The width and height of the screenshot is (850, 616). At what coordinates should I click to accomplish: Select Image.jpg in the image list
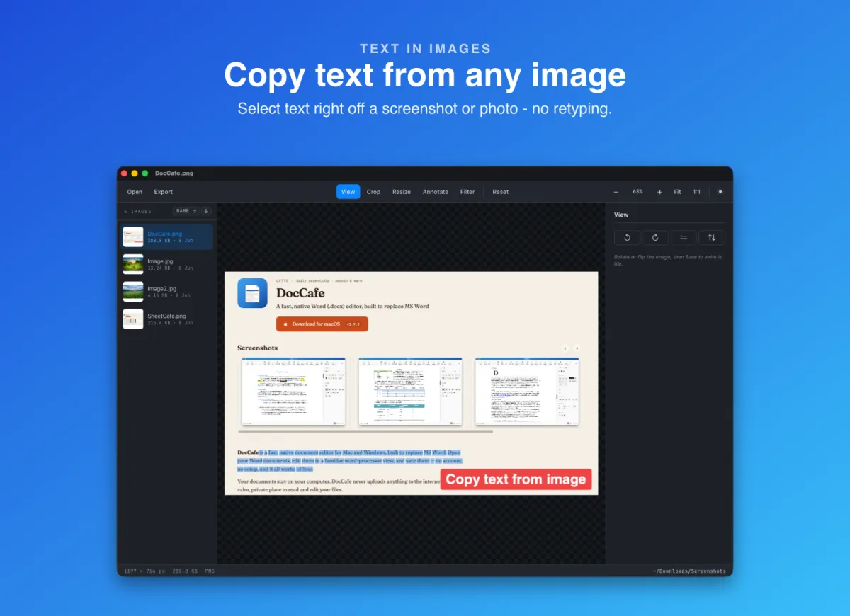click(x=168, y=264)
